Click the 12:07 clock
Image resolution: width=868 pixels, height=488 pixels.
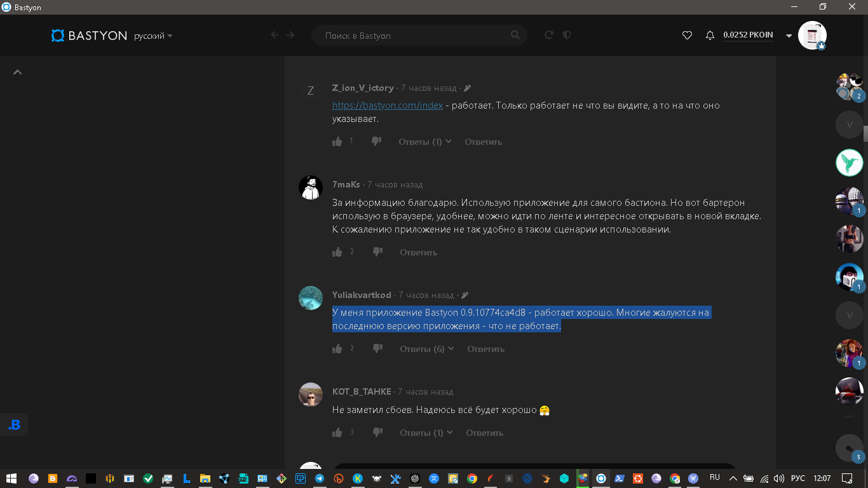[x=822, y=478]
